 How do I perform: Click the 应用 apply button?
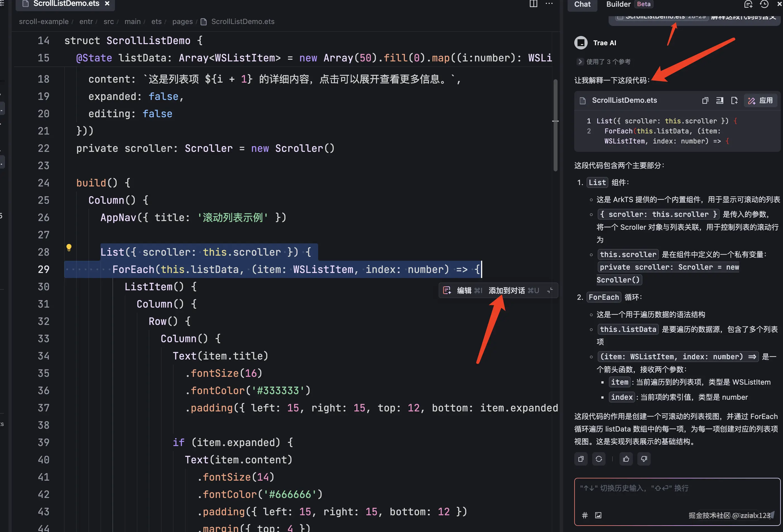point(760,100)
